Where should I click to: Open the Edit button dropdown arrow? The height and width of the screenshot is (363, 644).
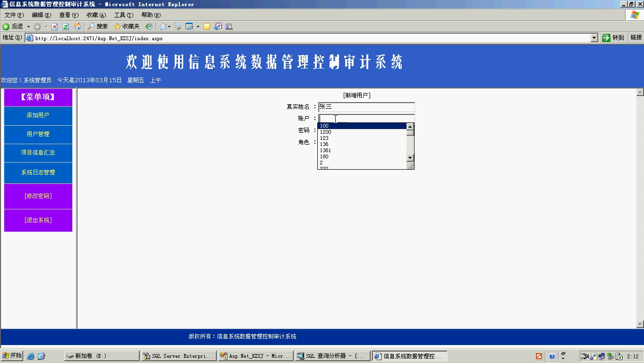198,26
